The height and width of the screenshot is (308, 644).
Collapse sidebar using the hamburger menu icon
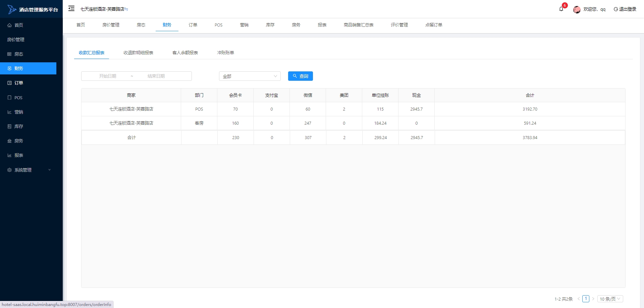(71, 9)
